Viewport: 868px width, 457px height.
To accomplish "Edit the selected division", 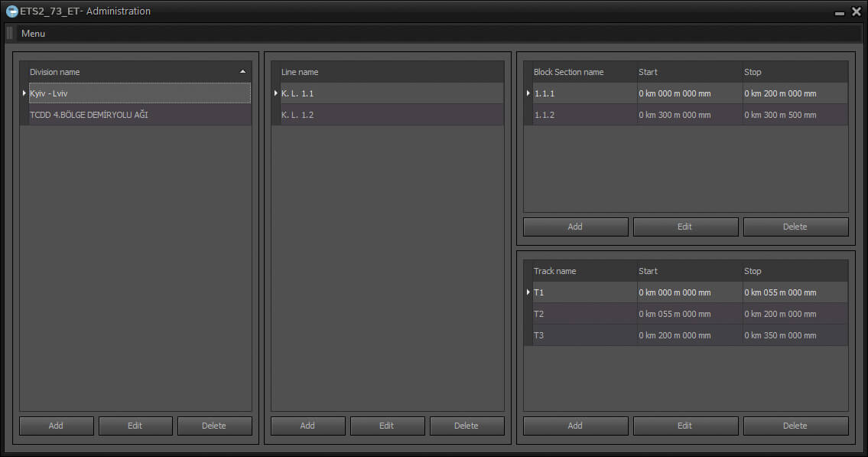I will (135, 426).
